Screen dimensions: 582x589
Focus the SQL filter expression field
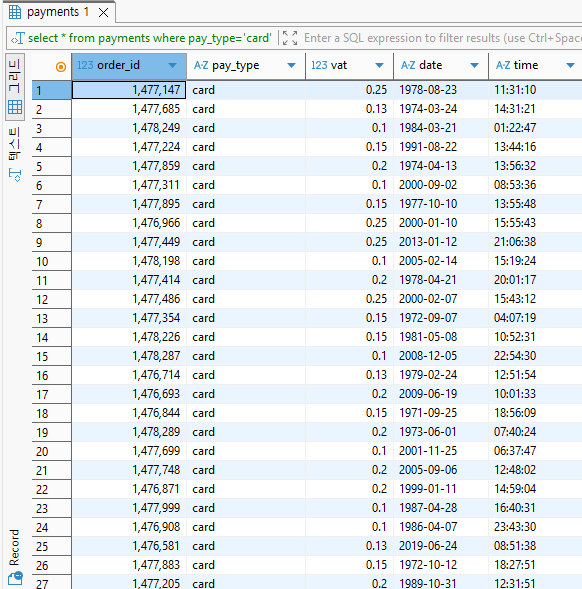[x=443, y=38]
